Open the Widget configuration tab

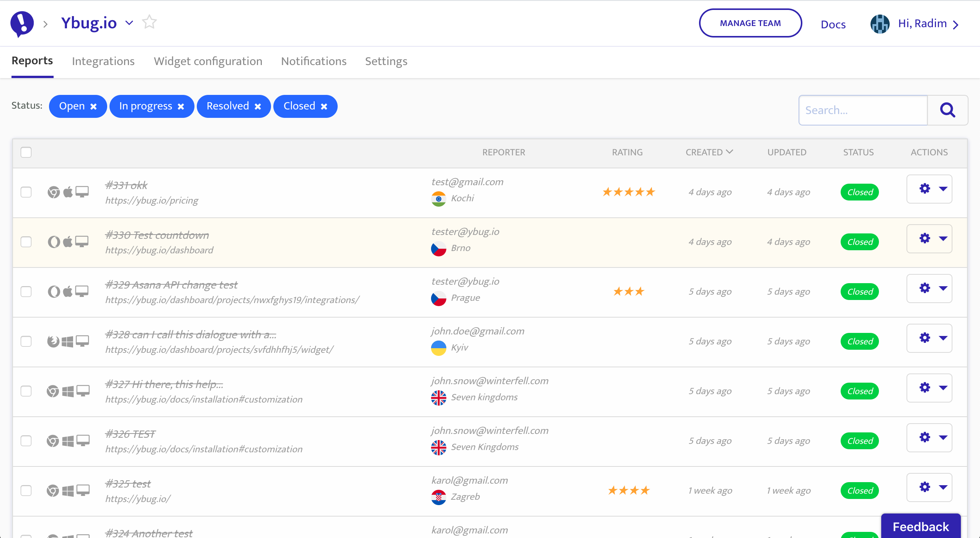pyautogui.click(x=208, y=61)
